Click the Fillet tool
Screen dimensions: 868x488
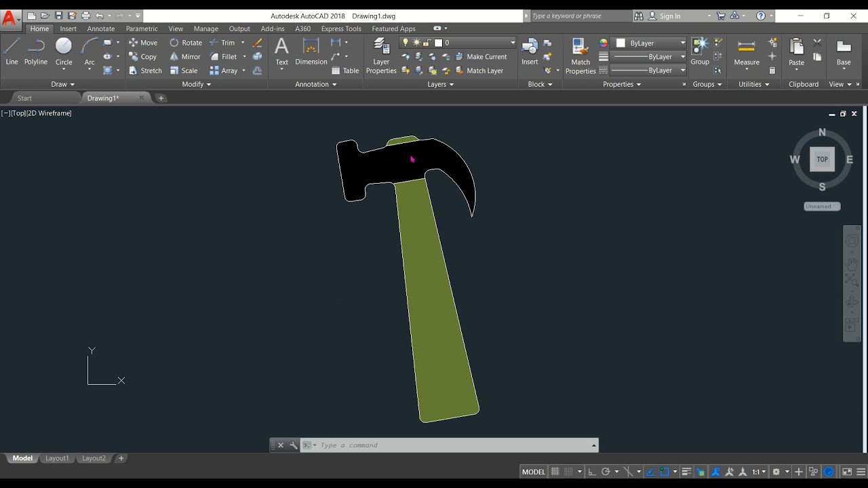pyautogui.click(x=223, y=57)
